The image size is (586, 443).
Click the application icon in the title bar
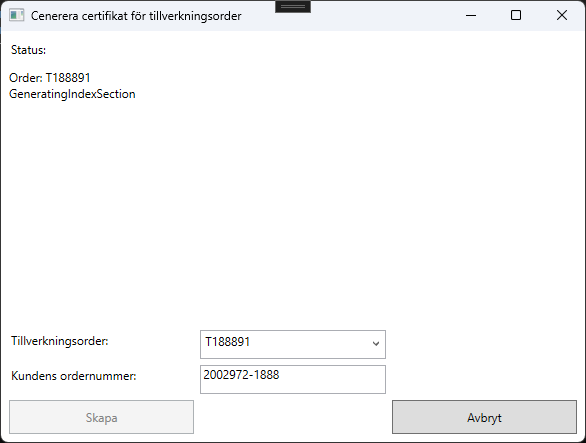[16, 15]
